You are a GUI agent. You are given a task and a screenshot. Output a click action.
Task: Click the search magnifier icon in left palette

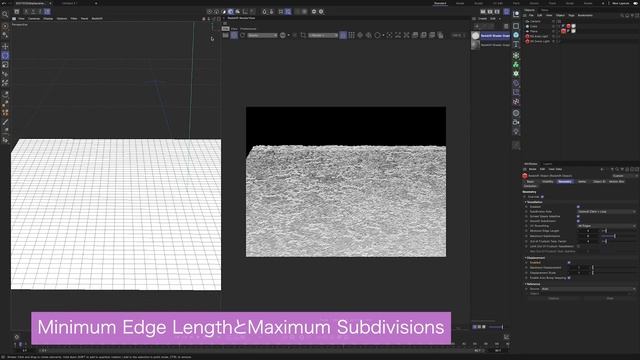[x=5, y=15]
